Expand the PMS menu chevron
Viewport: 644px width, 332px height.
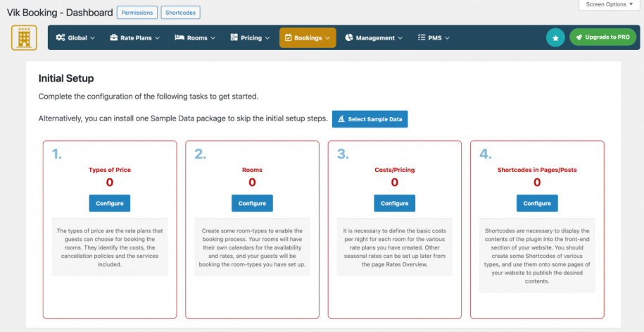(x=447, y=38)
